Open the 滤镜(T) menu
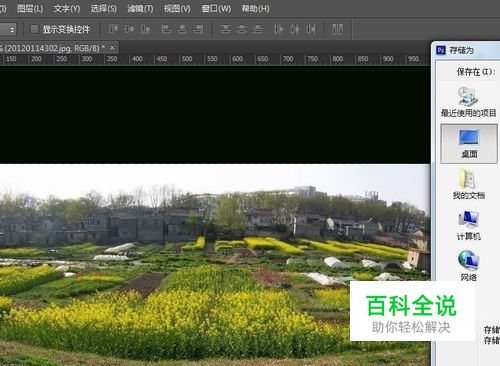 [x=140, y=9]
